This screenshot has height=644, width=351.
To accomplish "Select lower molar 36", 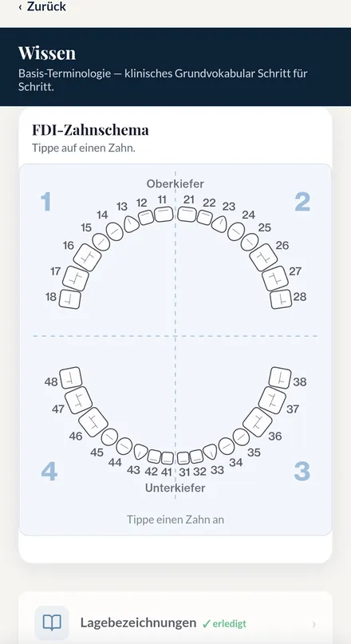I will click(258, 422).
